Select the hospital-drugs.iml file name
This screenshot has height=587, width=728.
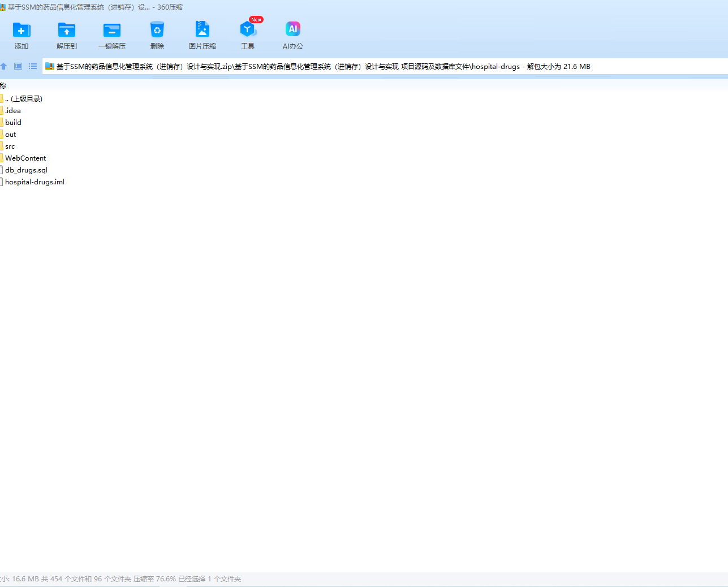(35, 182)
